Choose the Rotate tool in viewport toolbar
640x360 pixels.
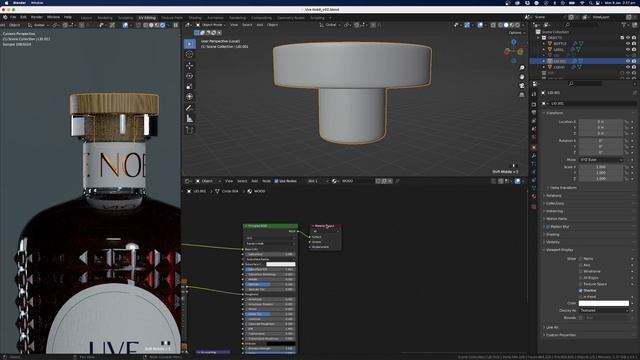[189, 76]
